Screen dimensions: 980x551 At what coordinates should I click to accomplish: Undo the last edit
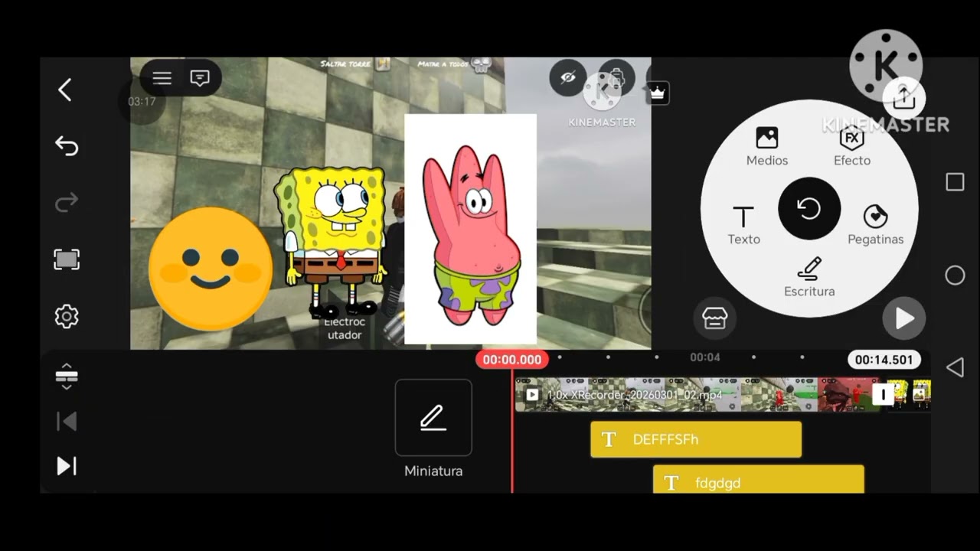[67, 145]
